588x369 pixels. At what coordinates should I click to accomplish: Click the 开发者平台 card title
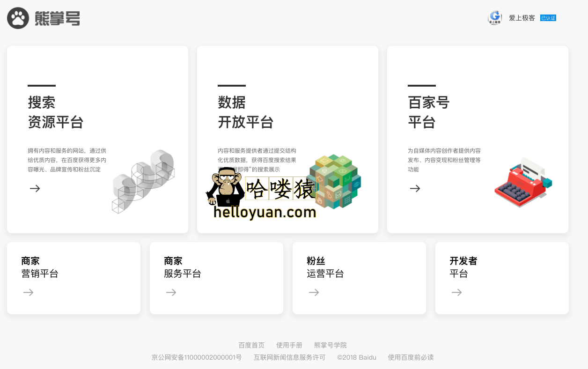pos(463,267)
